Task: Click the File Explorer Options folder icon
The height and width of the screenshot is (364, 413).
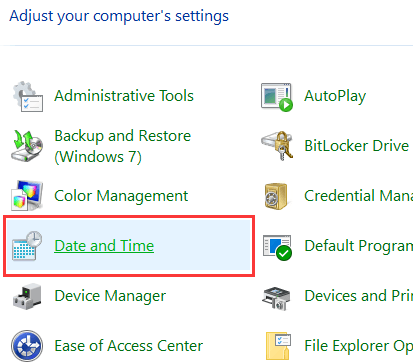Action: [x=278, y=346]
